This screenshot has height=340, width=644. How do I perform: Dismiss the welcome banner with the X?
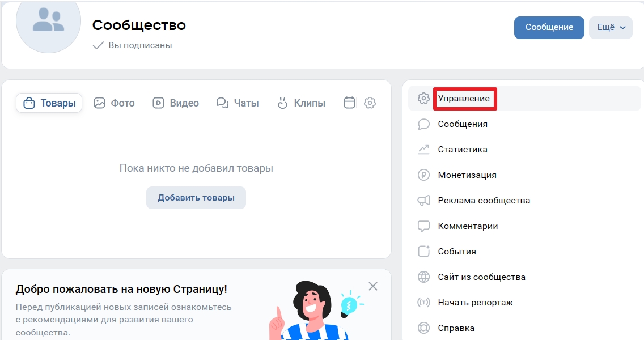tap(373, 286)
